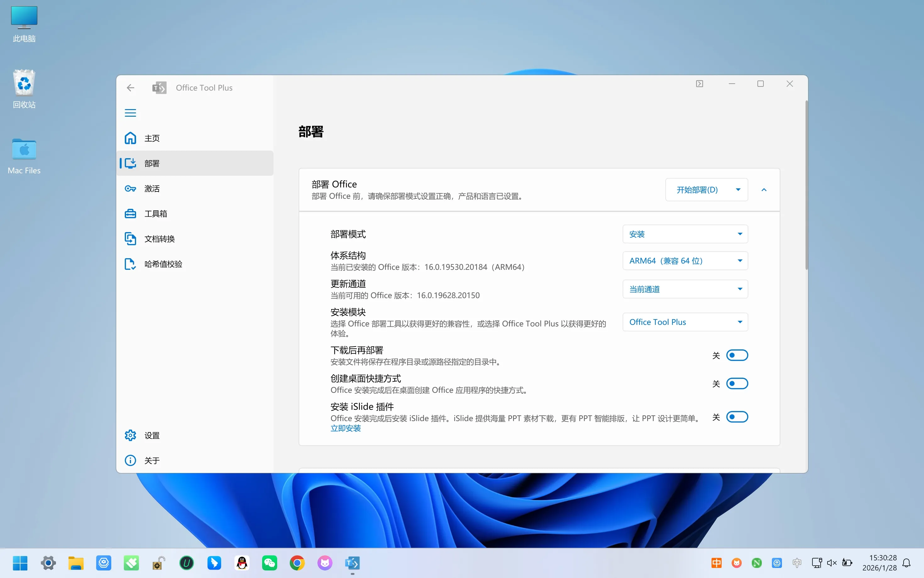Click the 文档转换 document convert icon
924x578 pixels.
pos(130,239)
